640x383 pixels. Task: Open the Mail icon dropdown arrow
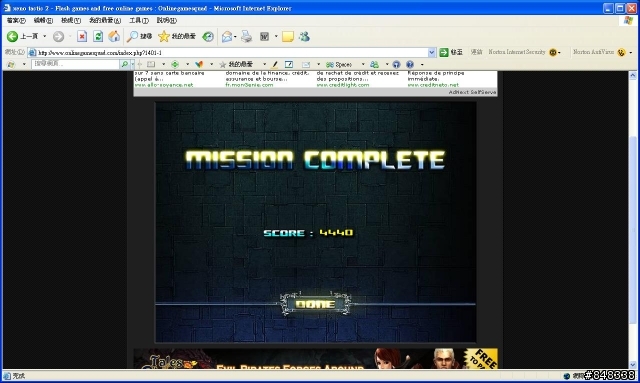236,37
